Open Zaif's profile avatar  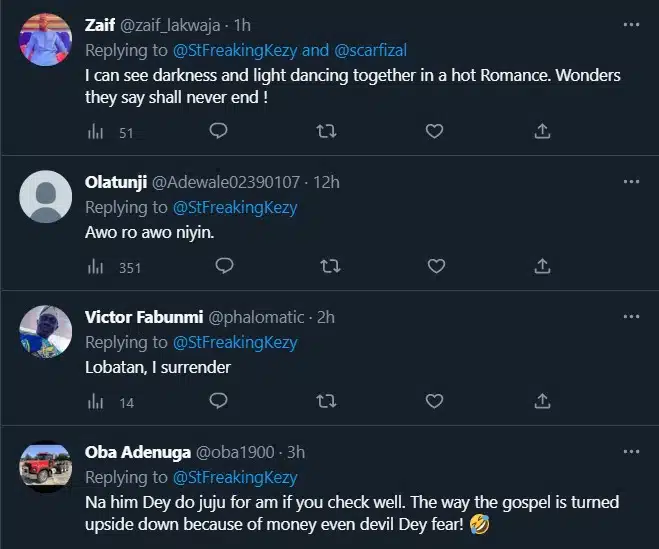[x=46, y=39]
